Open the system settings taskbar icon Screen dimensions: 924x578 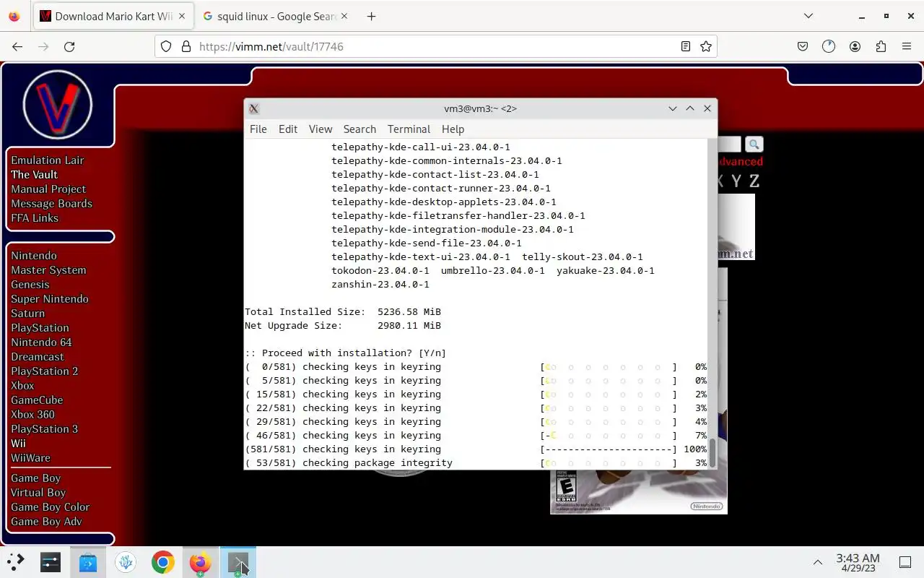pos(51,562)
